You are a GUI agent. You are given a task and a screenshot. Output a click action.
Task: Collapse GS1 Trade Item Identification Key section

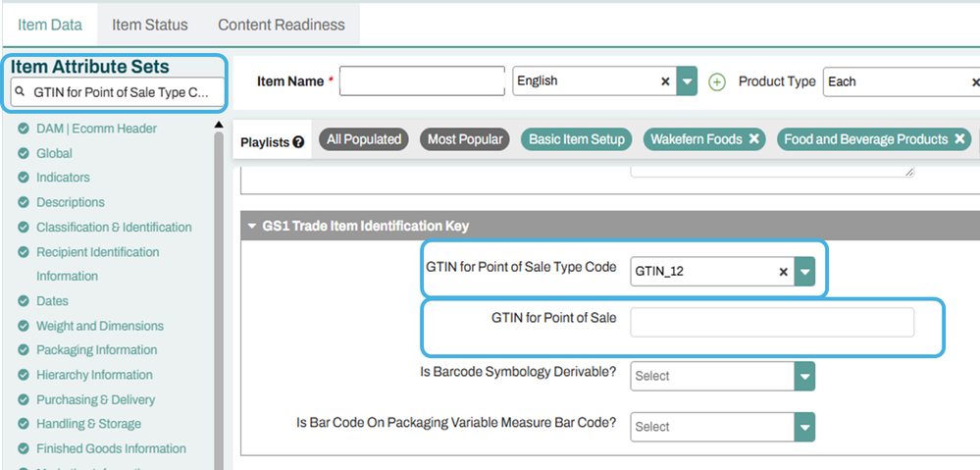point(252,226)
